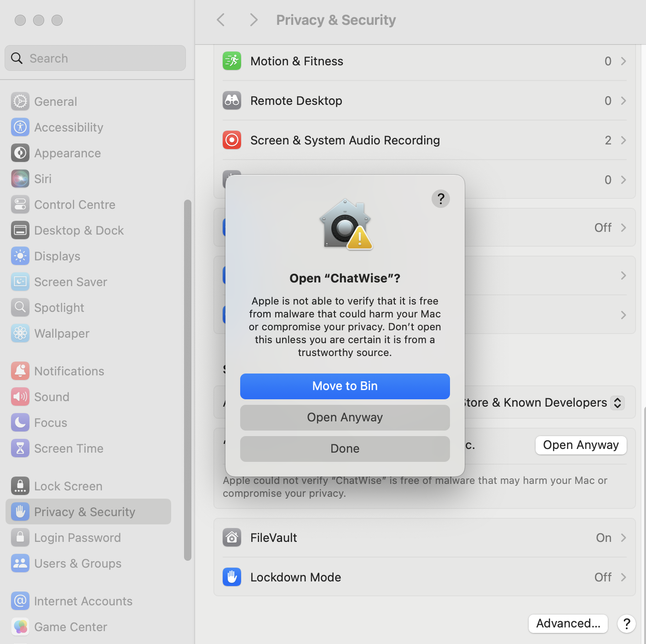Screen dimensions: 646x644
Task: Expand the FileVault row chevron
Action: point(623,538)
